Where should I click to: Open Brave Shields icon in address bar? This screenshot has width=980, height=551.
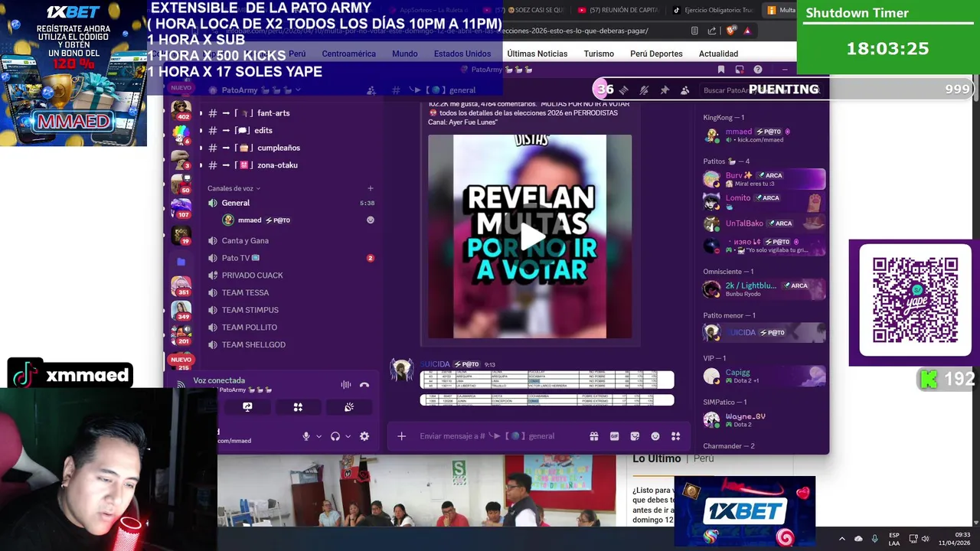coord(731,31)
